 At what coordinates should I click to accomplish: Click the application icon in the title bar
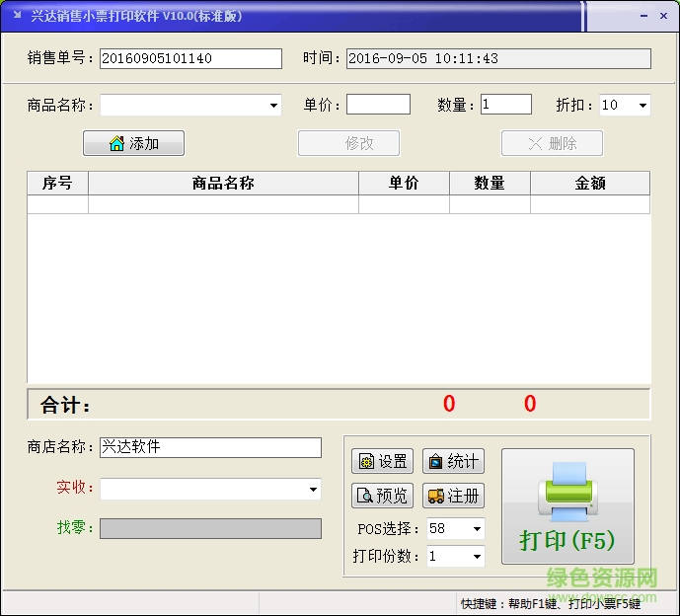click(x=17, y=15)
